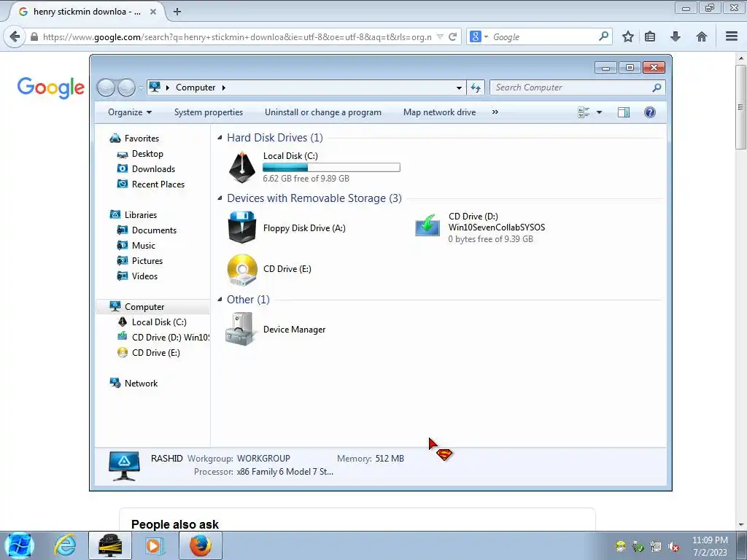This screenshot has width=747, height=560.
Task: Click Uninstall or change a program
Action: coord(323,112)
